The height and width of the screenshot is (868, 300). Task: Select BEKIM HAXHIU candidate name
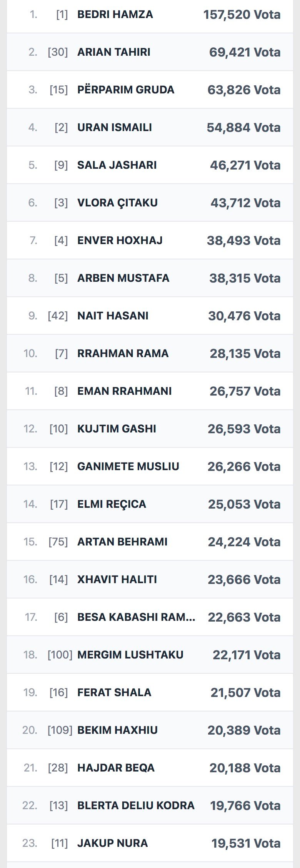tap(117, 730)
